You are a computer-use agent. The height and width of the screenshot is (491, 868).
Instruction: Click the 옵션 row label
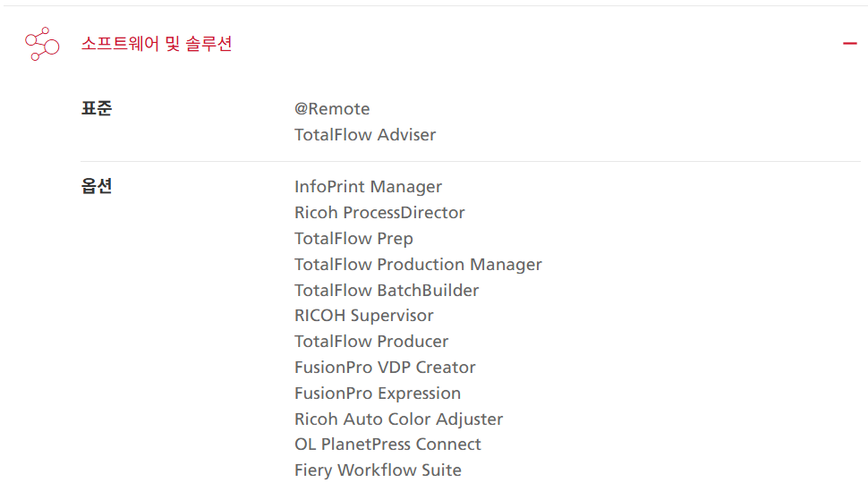pyautogui.click(x=97, y=186)
